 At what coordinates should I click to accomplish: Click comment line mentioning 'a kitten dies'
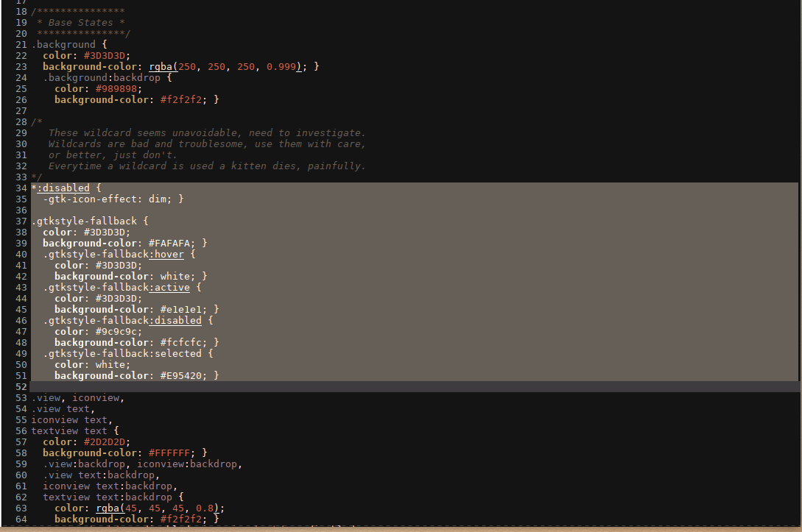[207, 166]
